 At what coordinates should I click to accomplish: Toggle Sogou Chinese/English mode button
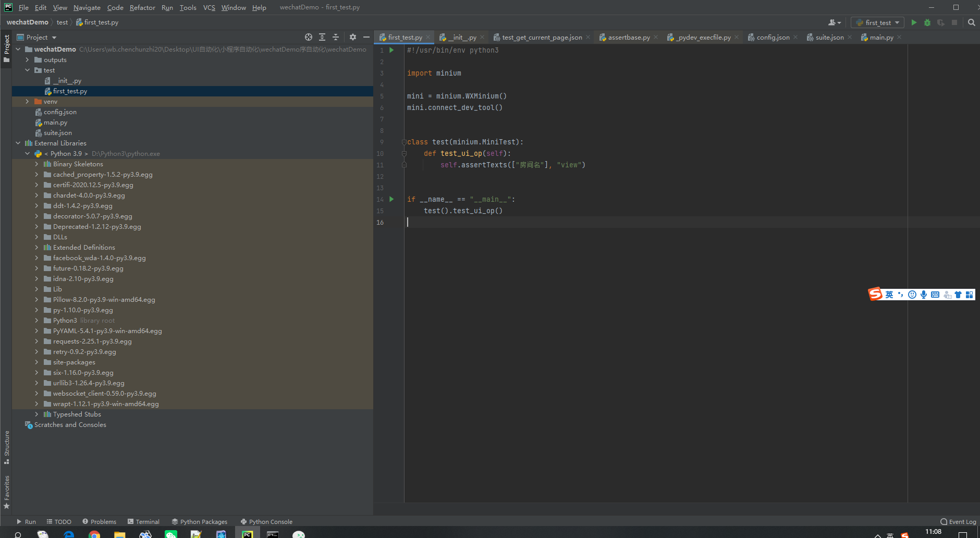[889, 295]
